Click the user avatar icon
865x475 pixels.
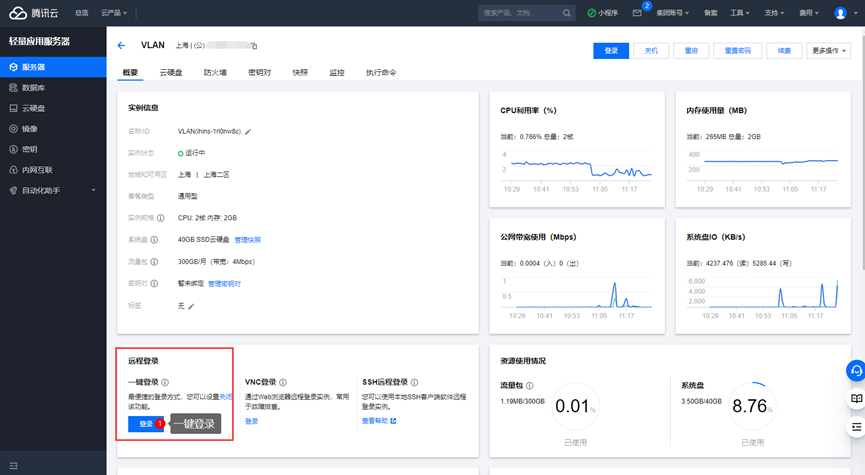click(840, 13)
